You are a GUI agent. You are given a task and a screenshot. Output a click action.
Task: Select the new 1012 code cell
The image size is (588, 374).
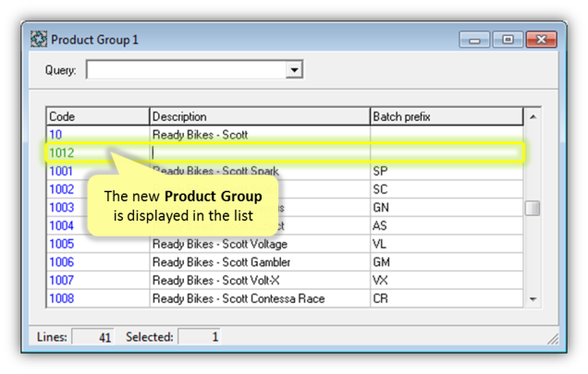pyautogui.click(x=98, y=153)
